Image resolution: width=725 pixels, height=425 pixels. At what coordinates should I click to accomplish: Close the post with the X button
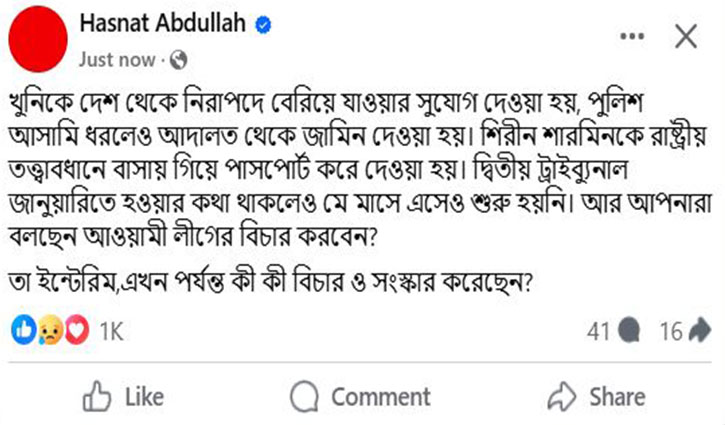click(686, 38)
